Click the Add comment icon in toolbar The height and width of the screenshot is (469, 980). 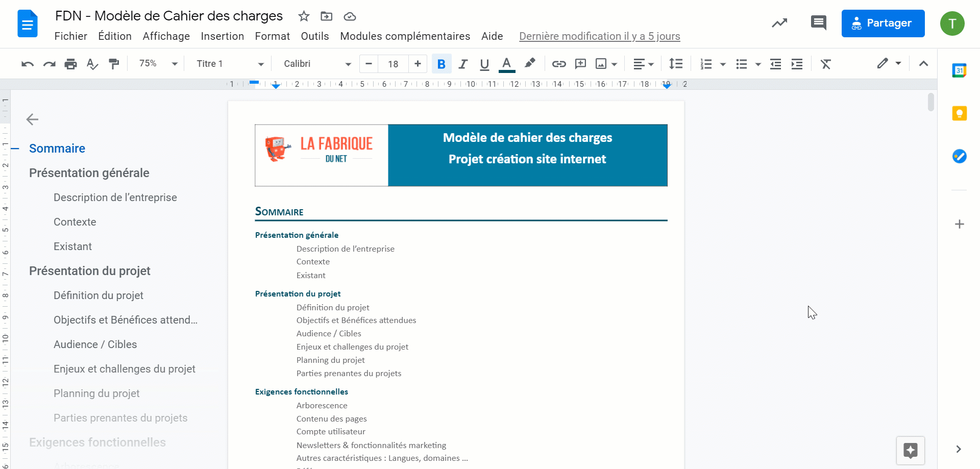coord(580,64)
